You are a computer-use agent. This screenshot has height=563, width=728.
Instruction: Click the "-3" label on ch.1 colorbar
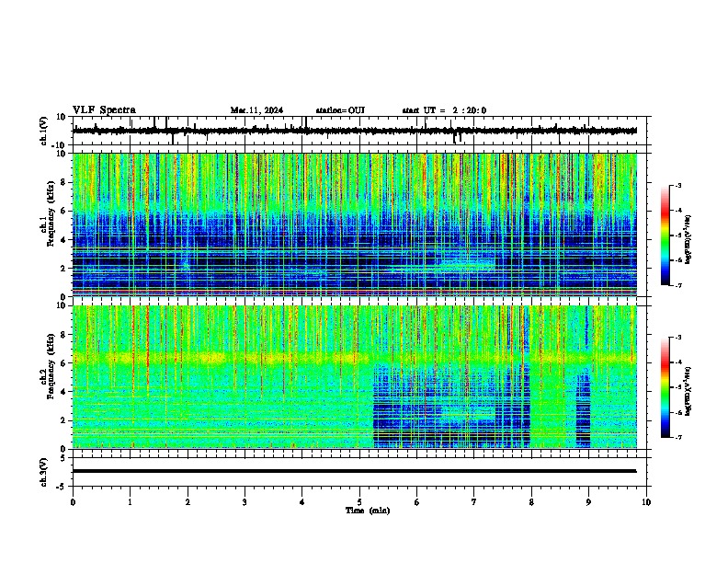coord(678,186)
